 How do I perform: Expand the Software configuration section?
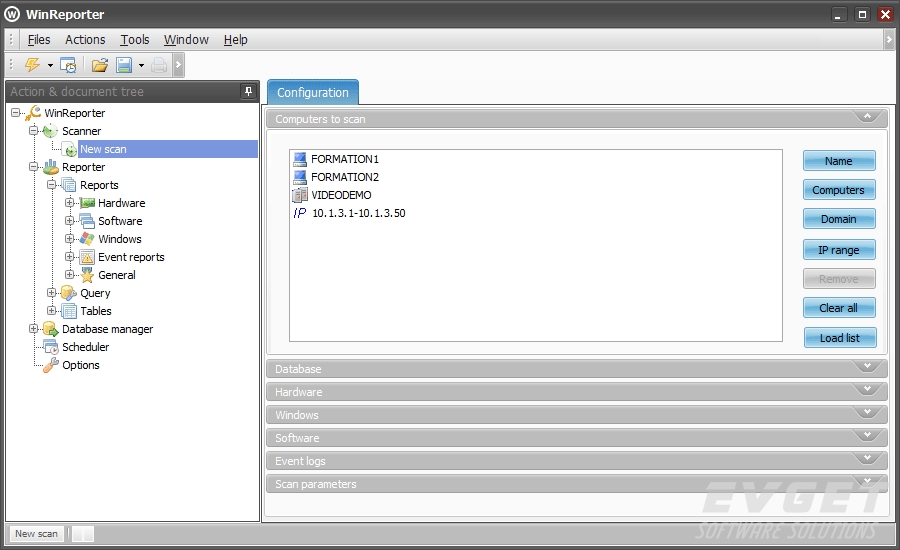click(x=867, y=436)
